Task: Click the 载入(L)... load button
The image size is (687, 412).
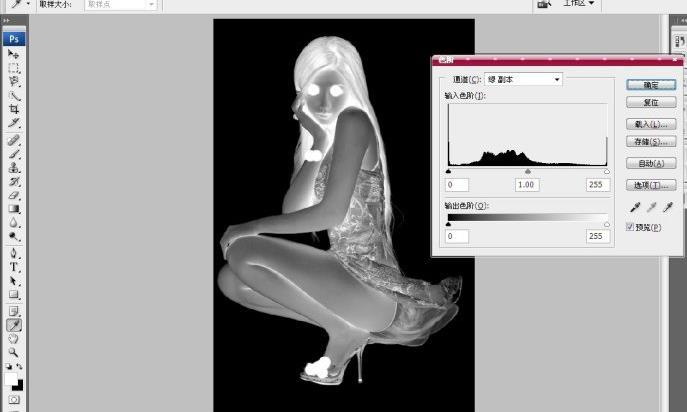Action: tap(651, 124)
